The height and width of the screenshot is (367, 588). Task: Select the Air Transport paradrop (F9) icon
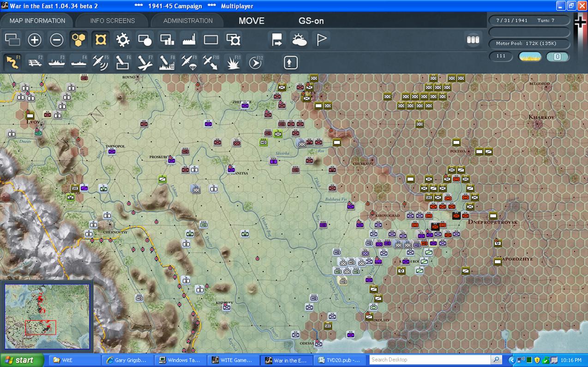coord(189,62)
